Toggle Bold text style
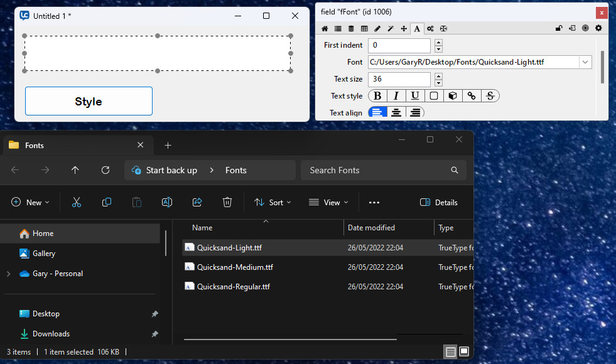This screenshot has height=364, width=616. pos(377,96)
